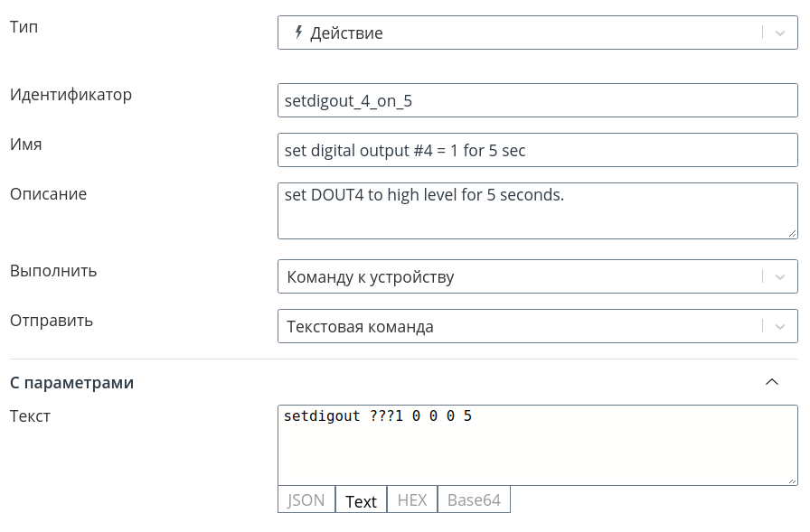Click the Текстовая команда combo box

click(x=538, y=326)
